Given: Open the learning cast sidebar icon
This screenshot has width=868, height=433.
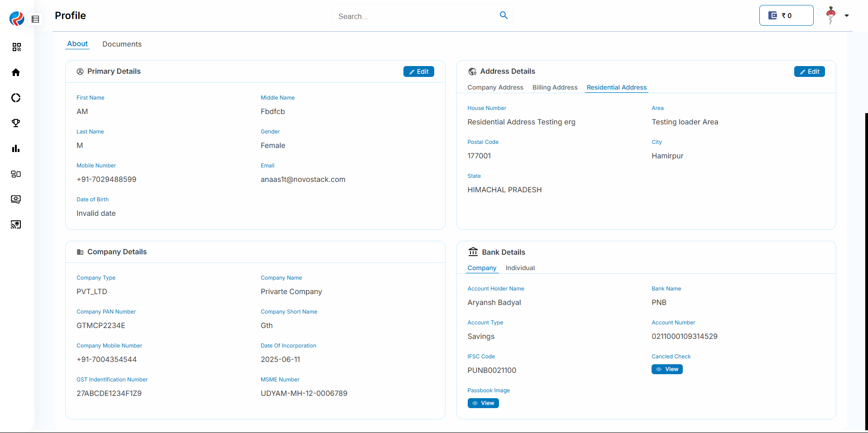Looking at the screenshot, I should 16,224.
